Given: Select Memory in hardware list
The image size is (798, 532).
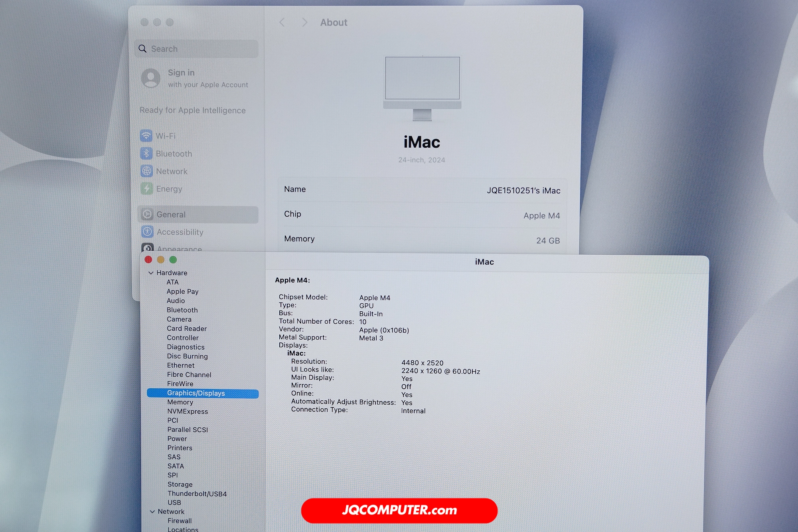Looking at the screenshot, I should point(180,402).
